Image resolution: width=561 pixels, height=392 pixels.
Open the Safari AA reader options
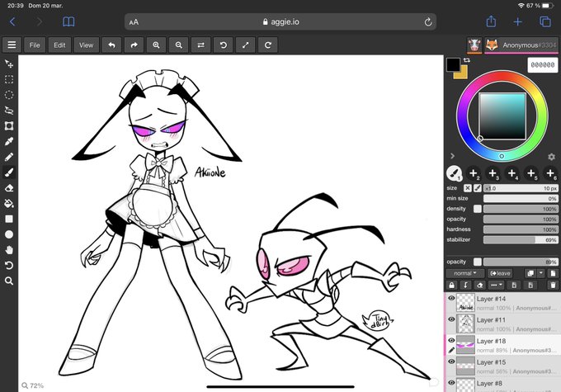click(x=134, y=22)
